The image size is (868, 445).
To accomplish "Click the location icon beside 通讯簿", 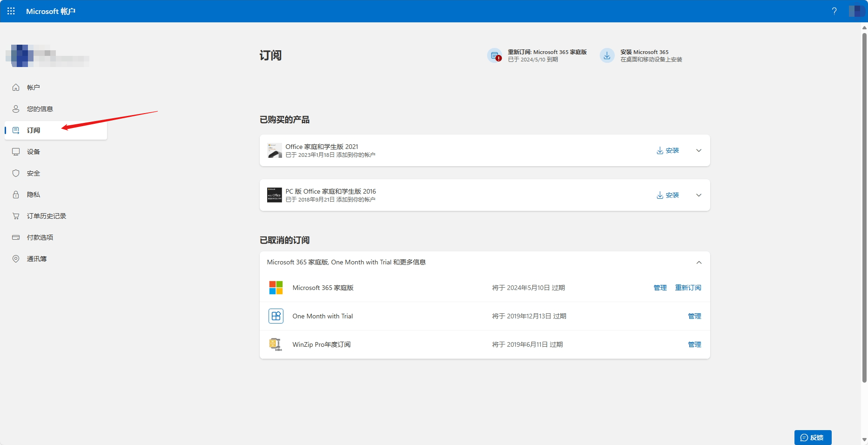I will tap(16, 259).
